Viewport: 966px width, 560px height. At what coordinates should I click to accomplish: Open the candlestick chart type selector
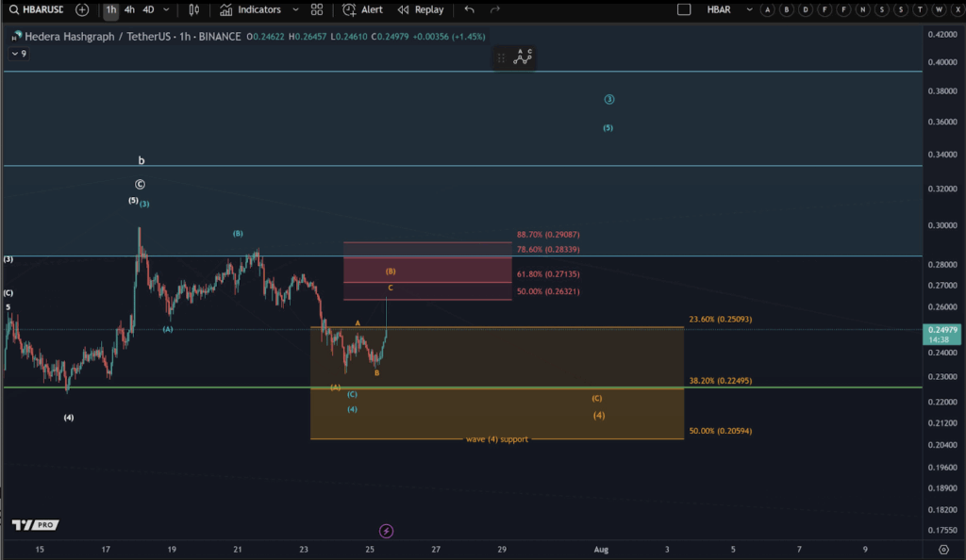pyautogui.click(x=194, y=9)
